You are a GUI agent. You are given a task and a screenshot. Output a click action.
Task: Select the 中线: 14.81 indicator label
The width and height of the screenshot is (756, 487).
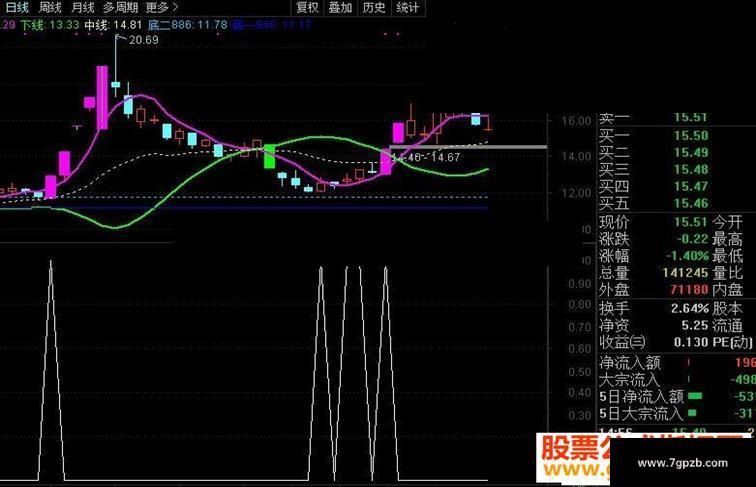click(x=113, y=25)
